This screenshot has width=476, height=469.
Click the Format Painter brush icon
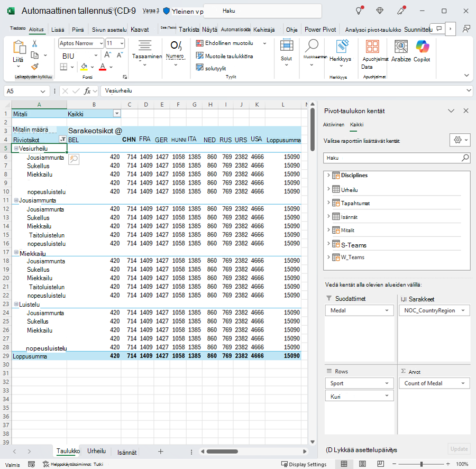point(35,67)
